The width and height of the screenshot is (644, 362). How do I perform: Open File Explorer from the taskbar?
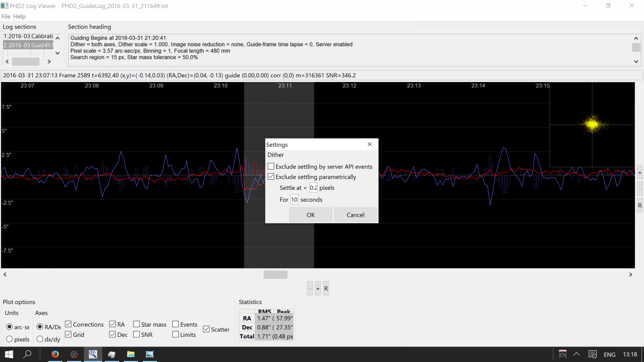(130, 354)
